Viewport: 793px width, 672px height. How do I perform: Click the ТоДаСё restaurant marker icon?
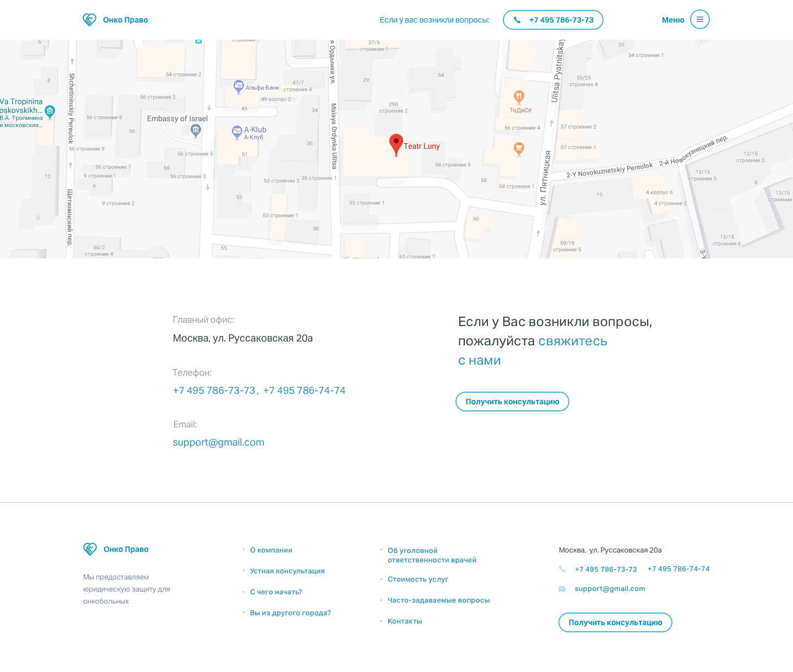pyautogui.click(x=519, y=97)
